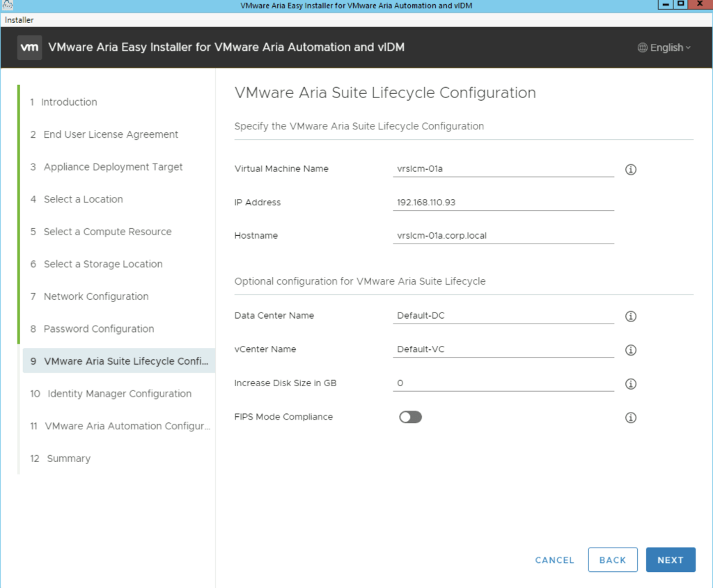Open VMware Aria Automation Configuration step
The width and height of the screenshot is (713, 588).
(120, 427)
